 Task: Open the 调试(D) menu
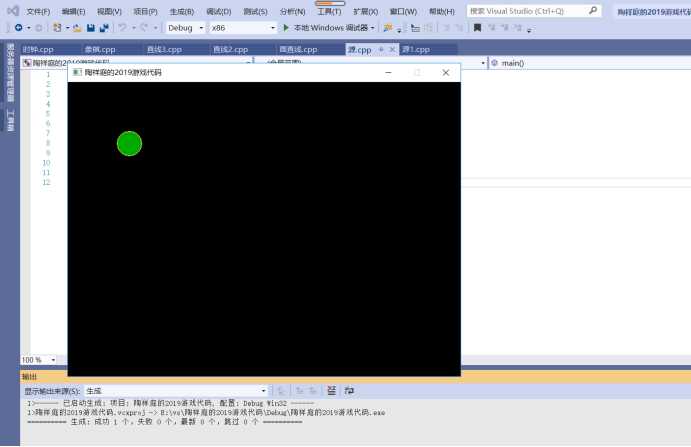[x=219, y=11]
